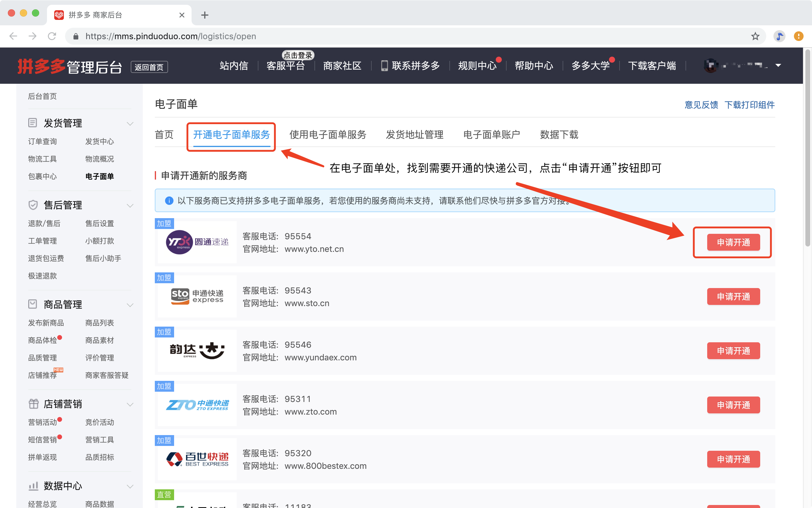The height and width of the screenshot is (508, 812).
Task: Open the 数据下载 tab
Action: tap(559, 135)
